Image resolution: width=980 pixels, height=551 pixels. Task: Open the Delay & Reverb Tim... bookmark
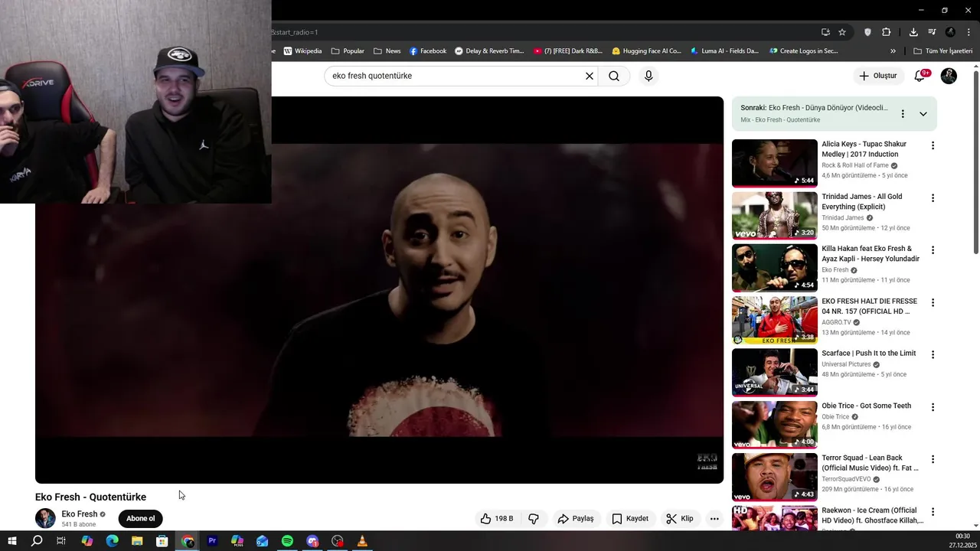[x=489, y=51]
